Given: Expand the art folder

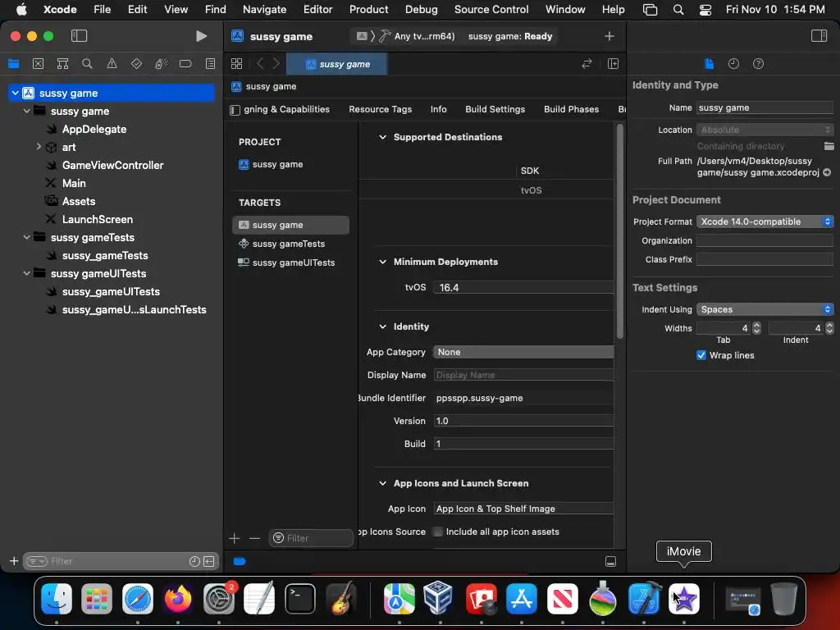Looking at the screenshot, I should [x=38, y=147].
